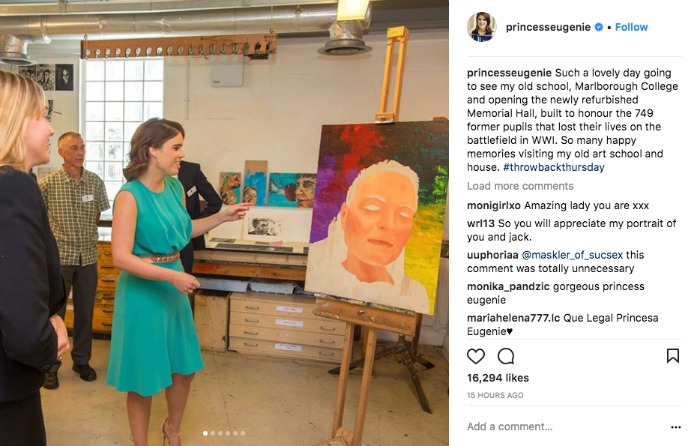Save post with the bookmark icon
Viewport: 700px width, 446px height.
[x=673, y=356]
